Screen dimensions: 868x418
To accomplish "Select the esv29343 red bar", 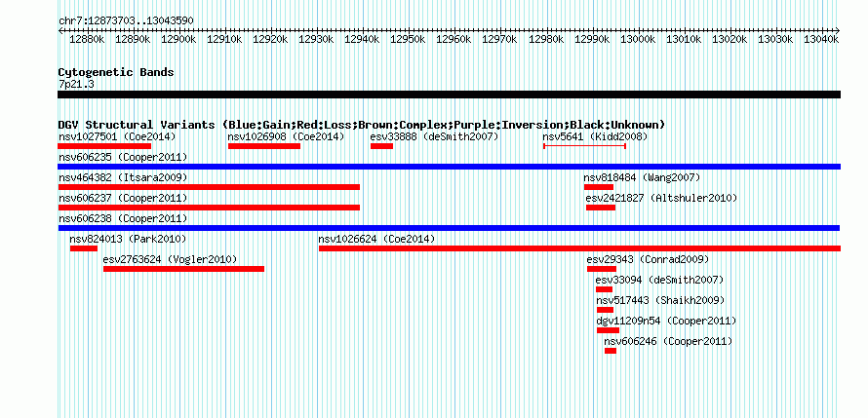I will pos(602,269).
